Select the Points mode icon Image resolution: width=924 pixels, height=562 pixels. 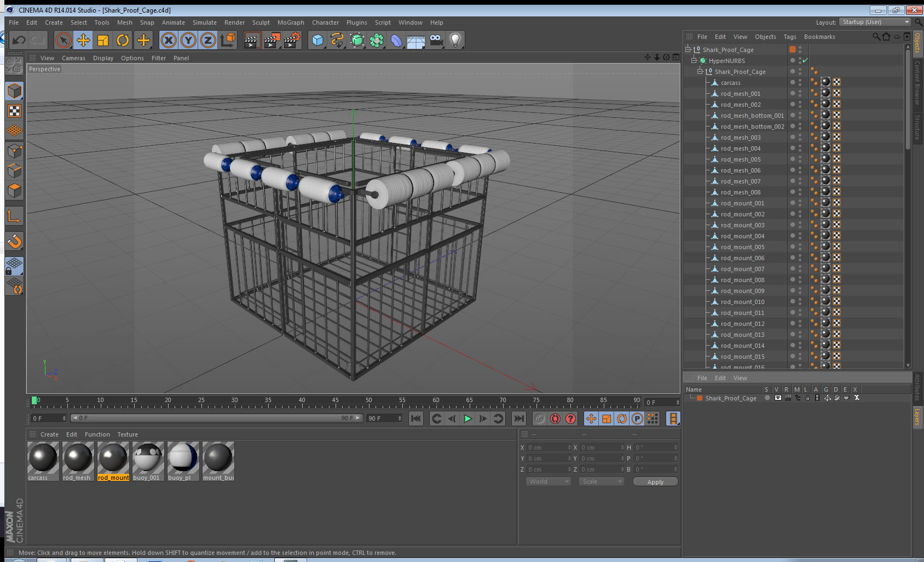pyautogui.click(x=14, y=151)
